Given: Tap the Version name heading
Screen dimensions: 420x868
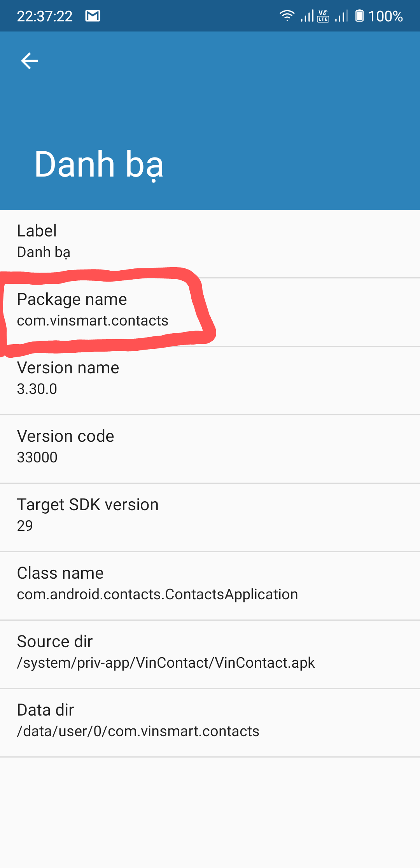Looking at the screenshot, I should click(x=68, y=368).
